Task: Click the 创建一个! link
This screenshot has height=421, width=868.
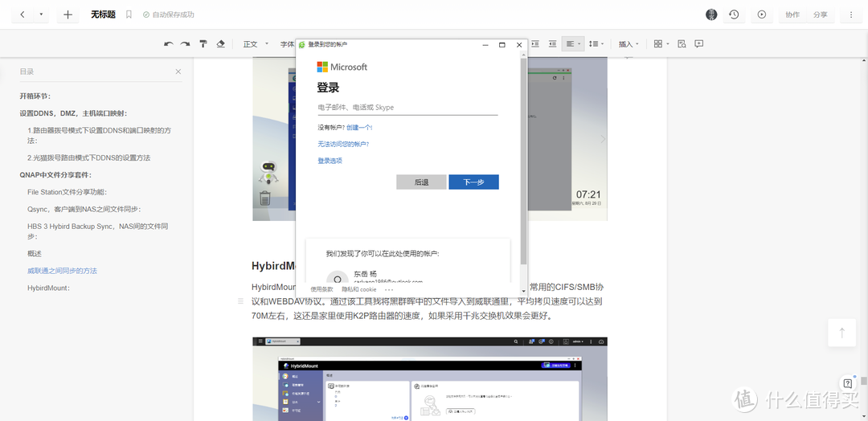Action: tap(359, 127)
